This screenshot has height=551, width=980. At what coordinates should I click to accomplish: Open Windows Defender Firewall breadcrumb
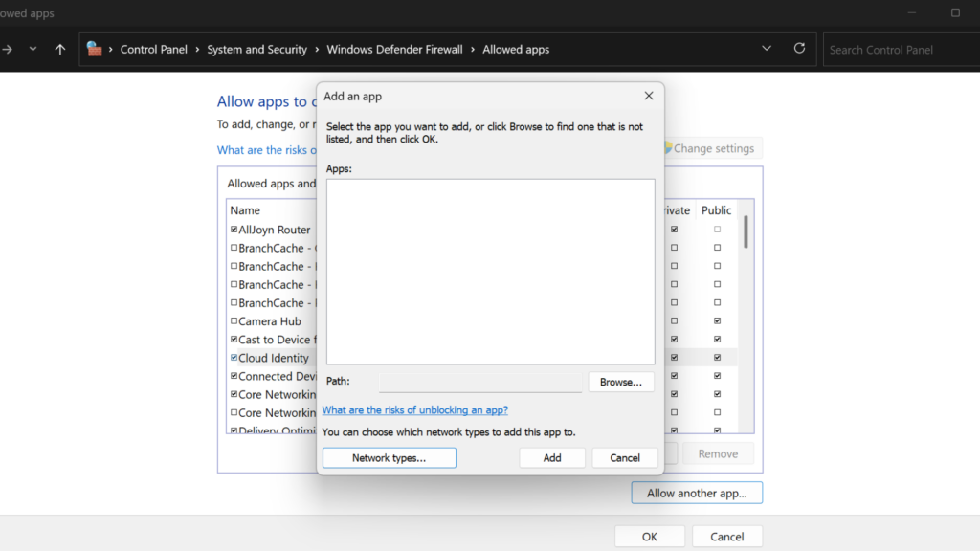coord(394,50)
